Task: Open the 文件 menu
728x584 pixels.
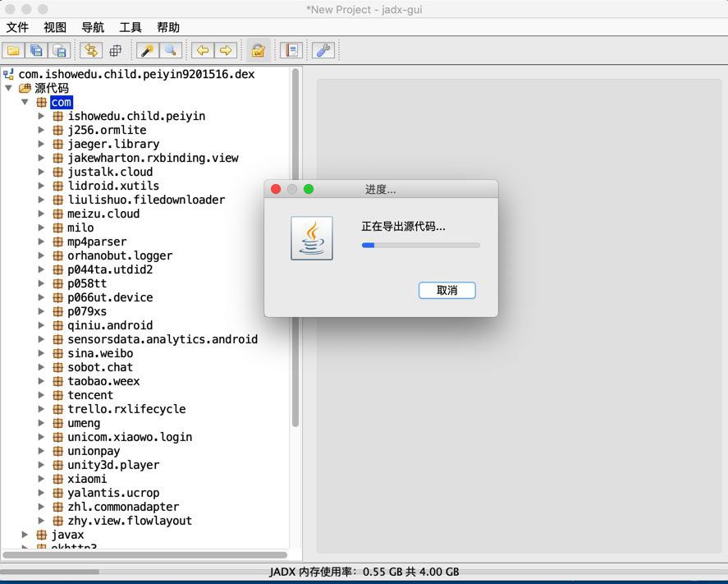Action: click(17, 27)
